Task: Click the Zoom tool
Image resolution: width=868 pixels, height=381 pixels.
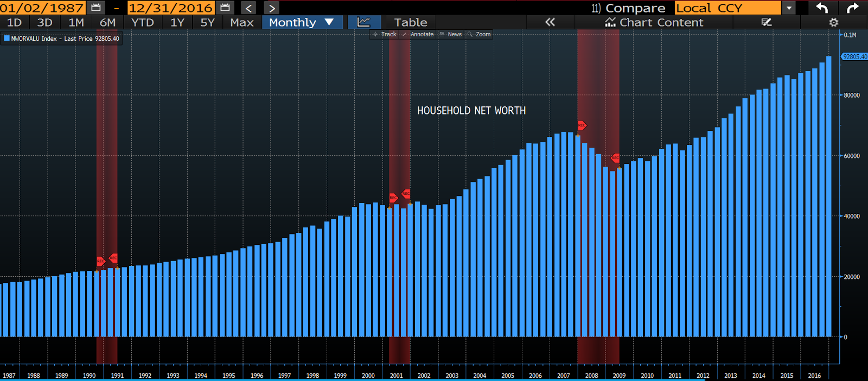Action: click(x=479, y=34)
